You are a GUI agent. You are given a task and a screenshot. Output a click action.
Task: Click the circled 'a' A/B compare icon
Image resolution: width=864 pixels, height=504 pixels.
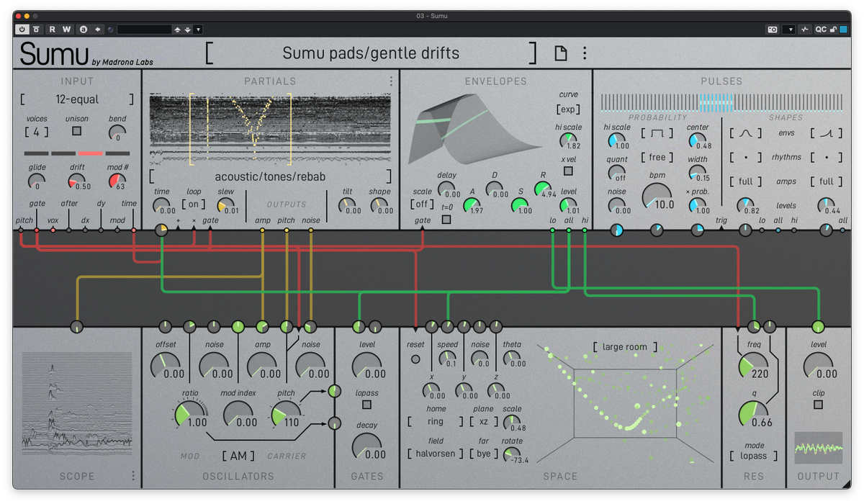[x=84, y=30]
